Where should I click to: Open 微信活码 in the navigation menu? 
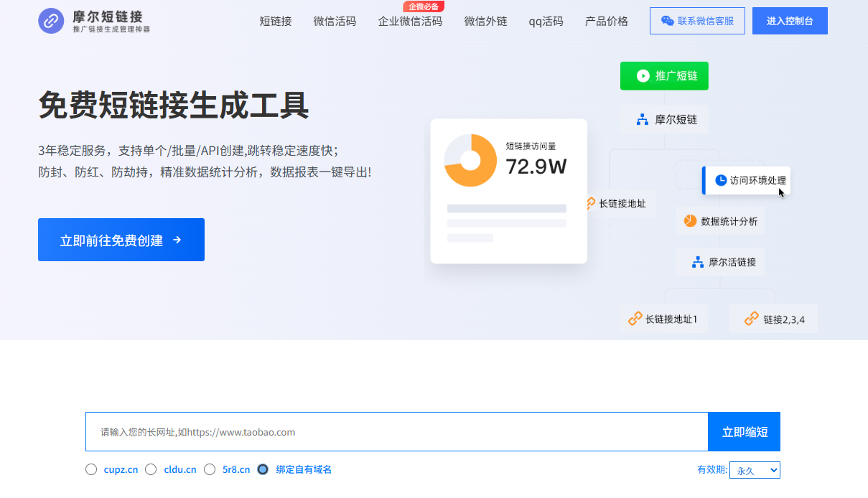point(335,21)
